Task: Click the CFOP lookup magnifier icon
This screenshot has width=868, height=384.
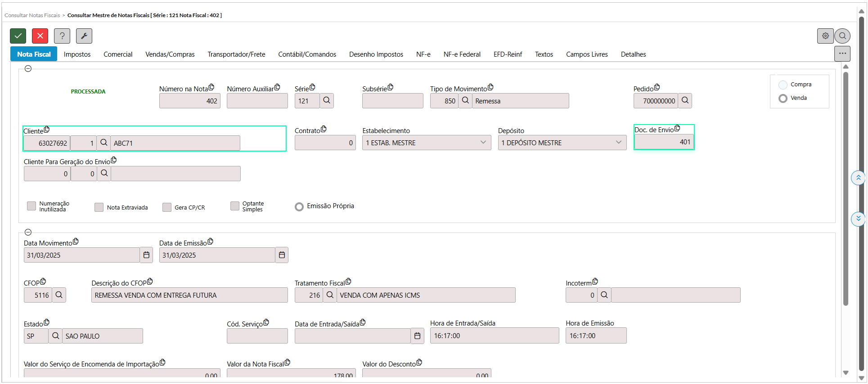Action: (x=59, y=295)
